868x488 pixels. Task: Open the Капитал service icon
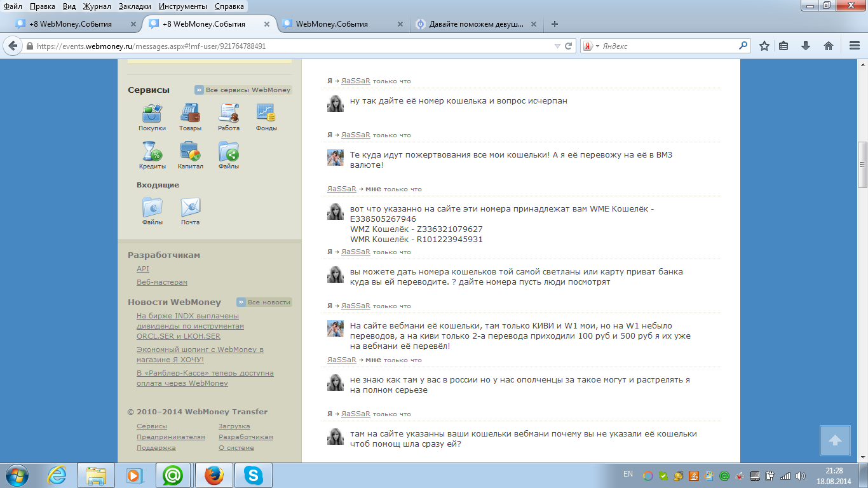(190, 151)
